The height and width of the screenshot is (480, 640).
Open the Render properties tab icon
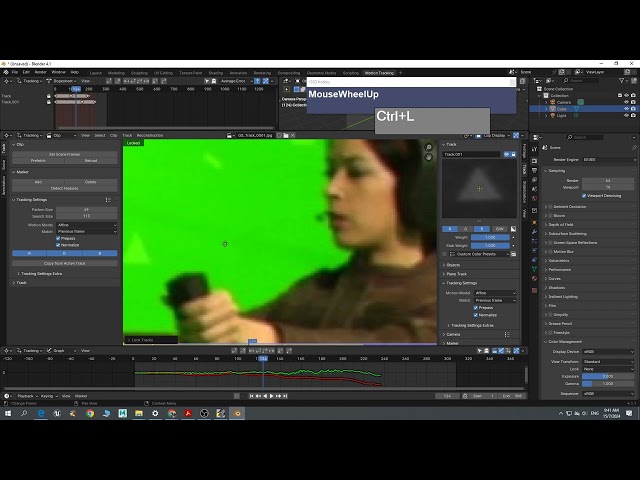click(534, 160)
